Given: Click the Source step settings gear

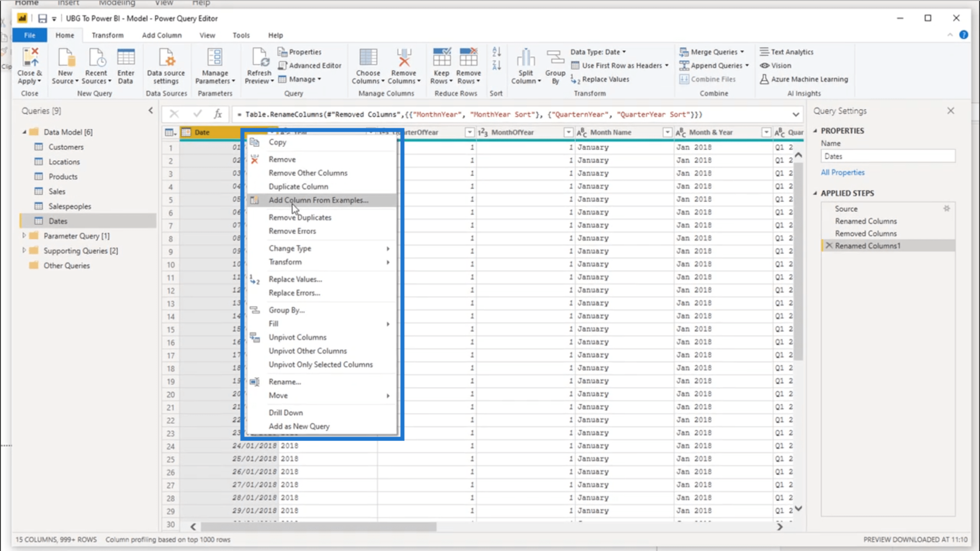Looking at the screenshot, I should coord(947,208).
